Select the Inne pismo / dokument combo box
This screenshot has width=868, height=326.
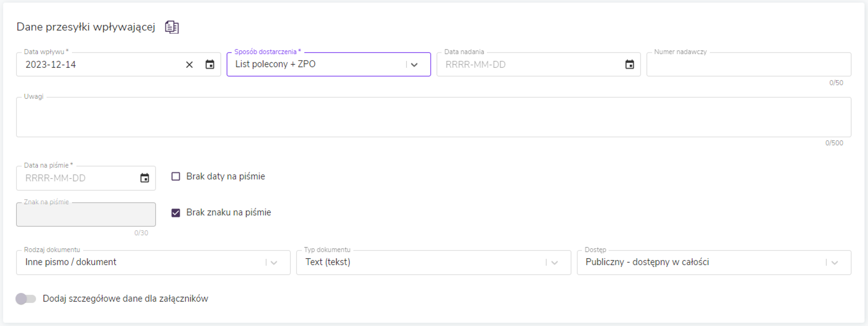[143, 263]
